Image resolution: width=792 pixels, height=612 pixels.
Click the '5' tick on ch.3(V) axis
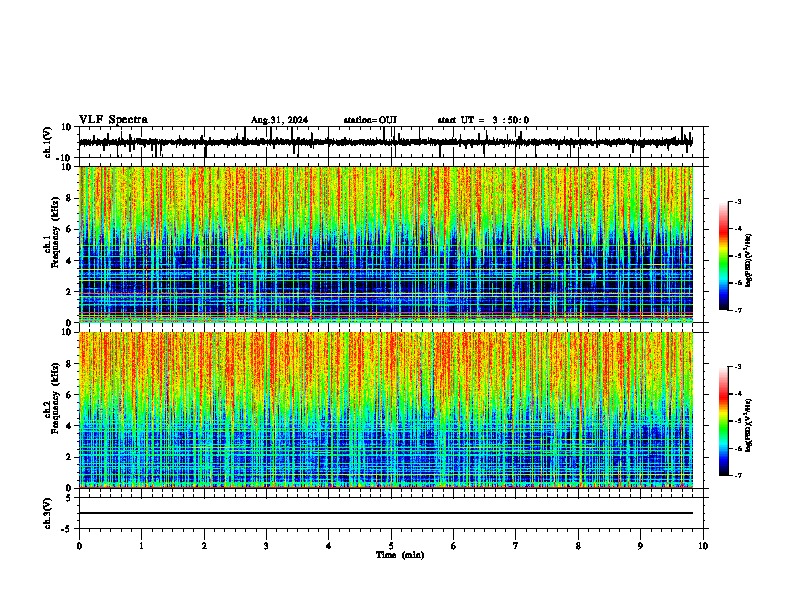(70, 498)
